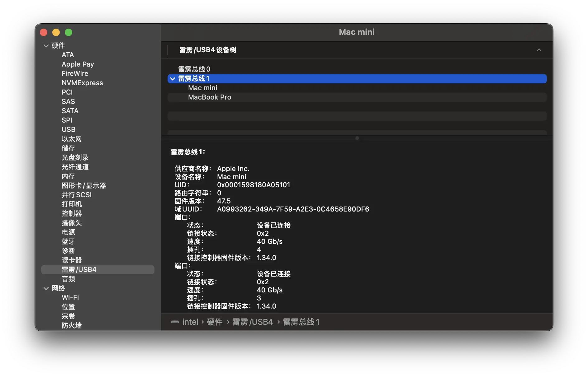588x377 pixels.
Task: Collapse the 网络 section in the sidebar
Action: 46,288
